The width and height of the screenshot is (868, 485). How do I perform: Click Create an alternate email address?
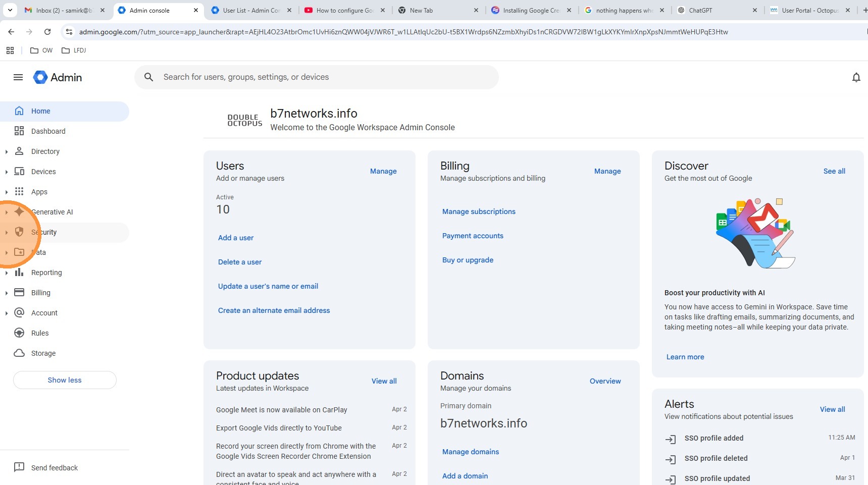(x=274, y=310)
